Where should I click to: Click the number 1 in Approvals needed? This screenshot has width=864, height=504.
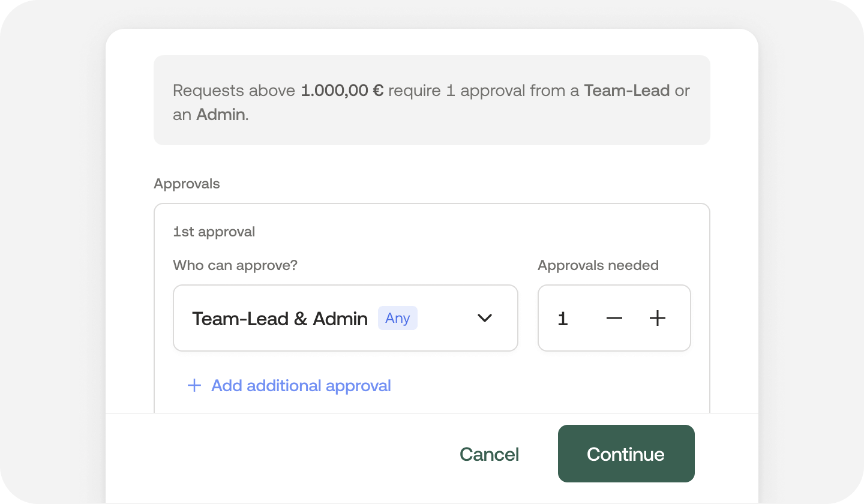[562, 318]
